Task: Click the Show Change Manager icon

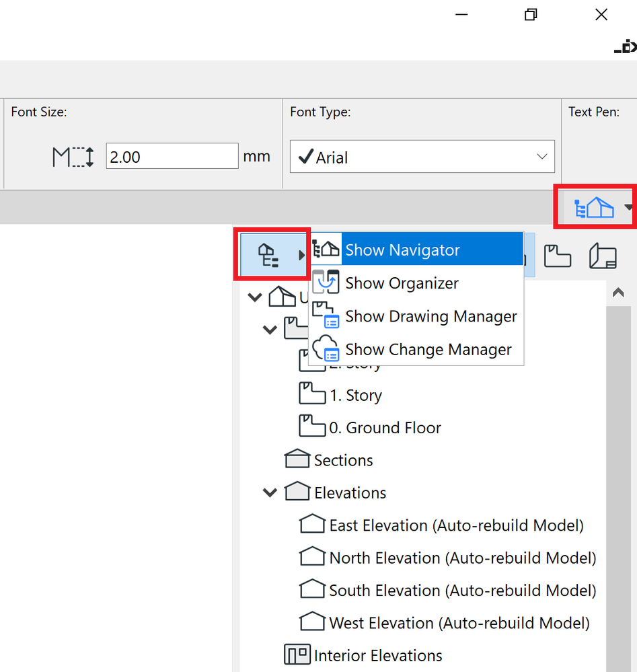Action: point(326,349)
